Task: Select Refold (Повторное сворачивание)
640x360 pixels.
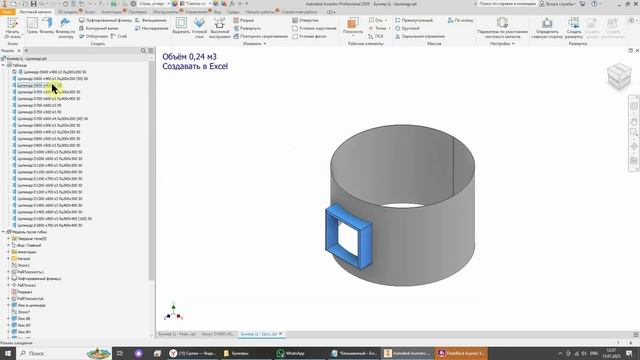Action: [260, 36]
